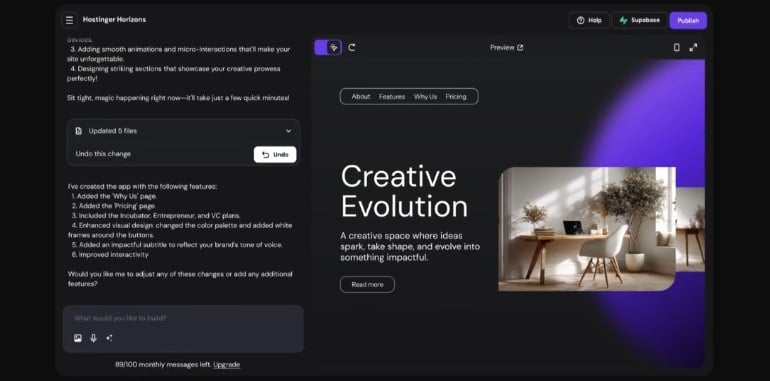Click '89/100 monthly messages left' text
The height and width of the screenshot is (381, 770).
[x=163, y=364]
